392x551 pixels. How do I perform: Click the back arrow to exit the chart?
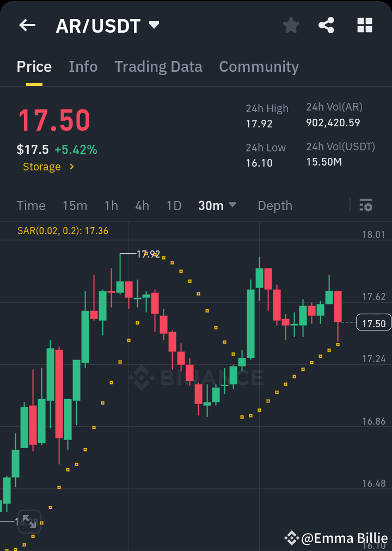pyautogui.click(x=27, y=25)
